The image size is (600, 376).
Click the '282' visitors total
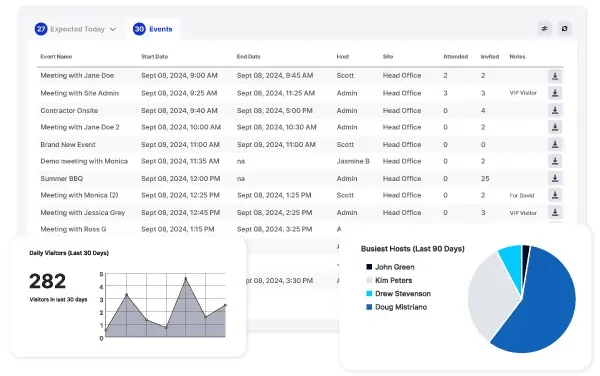coord(47,281)
